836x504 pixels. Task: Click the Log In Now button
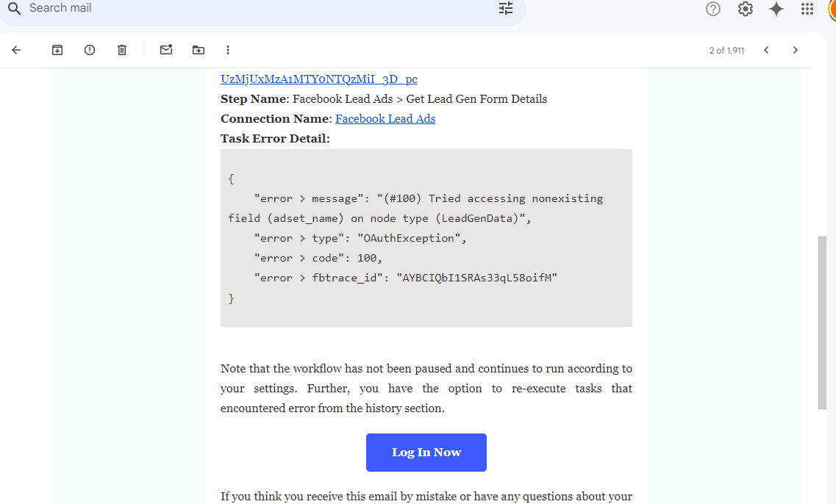(x=426, y=453)
